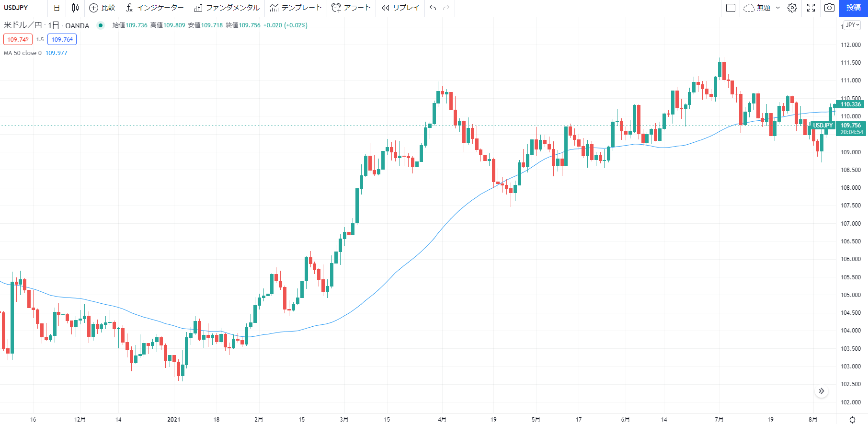Click the red sell price 109.749
Viewport: 868px width, 424px height.
click(x=18, y=39)
